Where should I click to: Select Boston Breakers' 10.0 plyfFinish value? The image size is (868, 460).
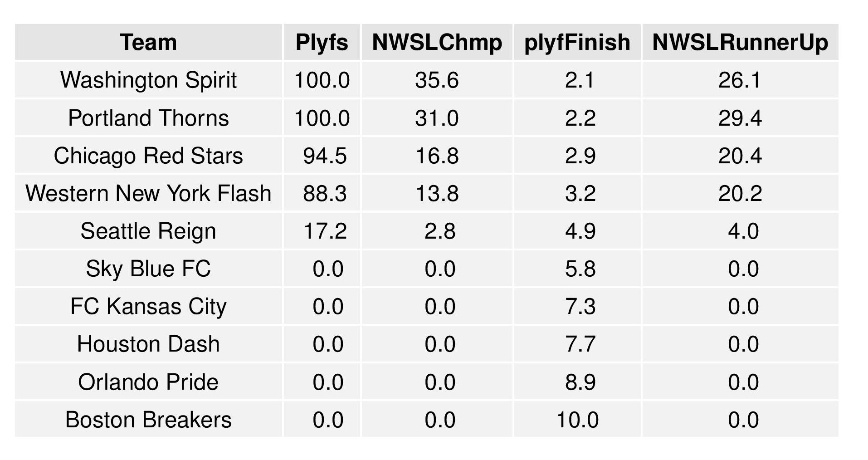point(577,420)
